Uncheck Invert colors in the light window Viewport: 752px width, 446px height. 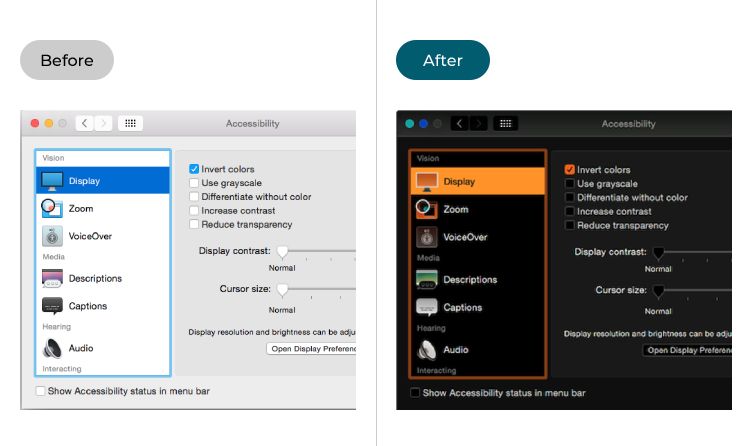194,169
